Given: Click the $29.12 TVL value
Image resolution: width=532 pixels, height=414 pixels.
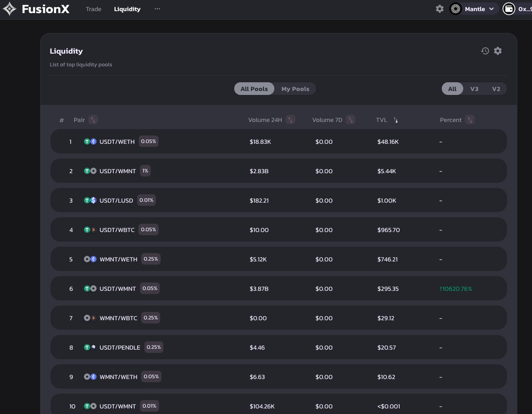Looking at the screenshot, I should tap(386, 318).
